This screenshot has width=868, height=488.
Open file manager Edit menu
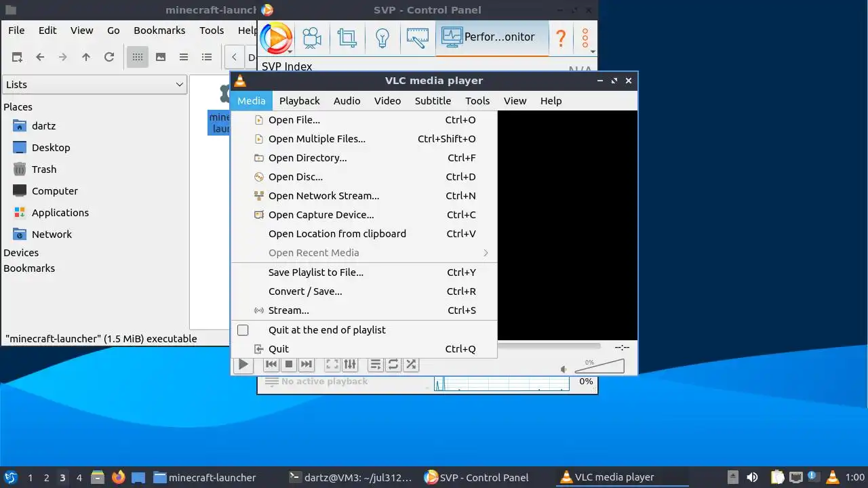point(47,30)
